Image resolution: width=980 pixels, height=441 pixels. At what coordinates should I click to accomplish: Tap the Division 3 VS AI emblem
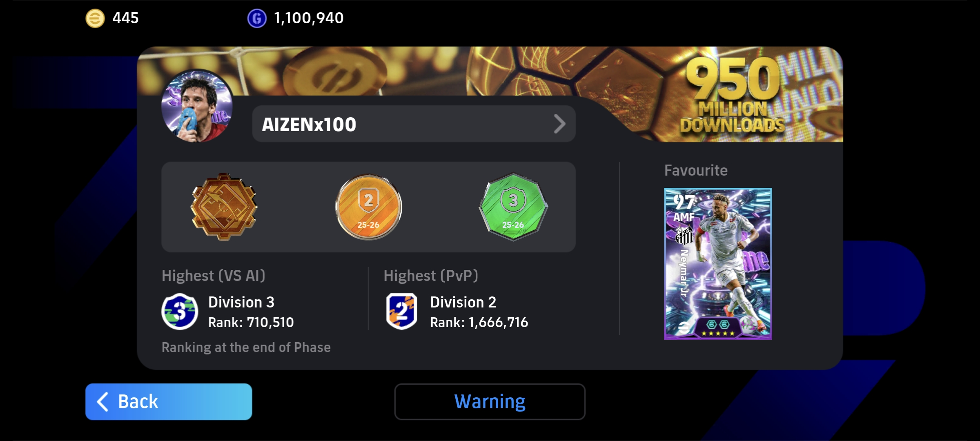point(180,312)
